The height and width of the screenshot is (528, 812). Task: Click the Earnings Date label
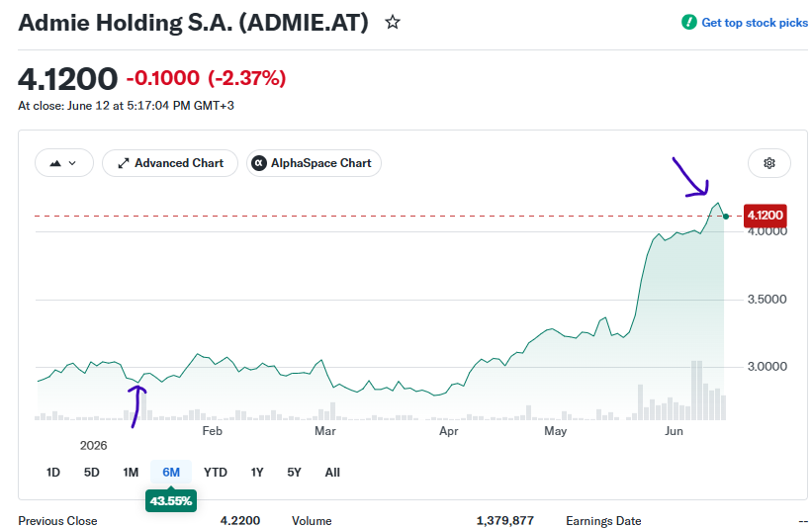pyautogui.click(x=603, y=521)
